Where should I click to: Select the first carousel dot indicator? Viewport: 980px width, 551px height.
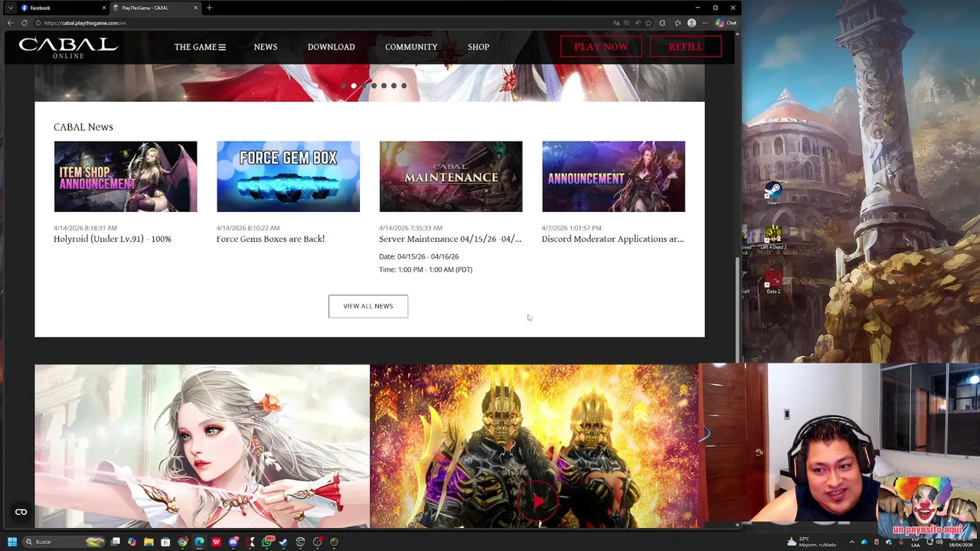[344, 86]
